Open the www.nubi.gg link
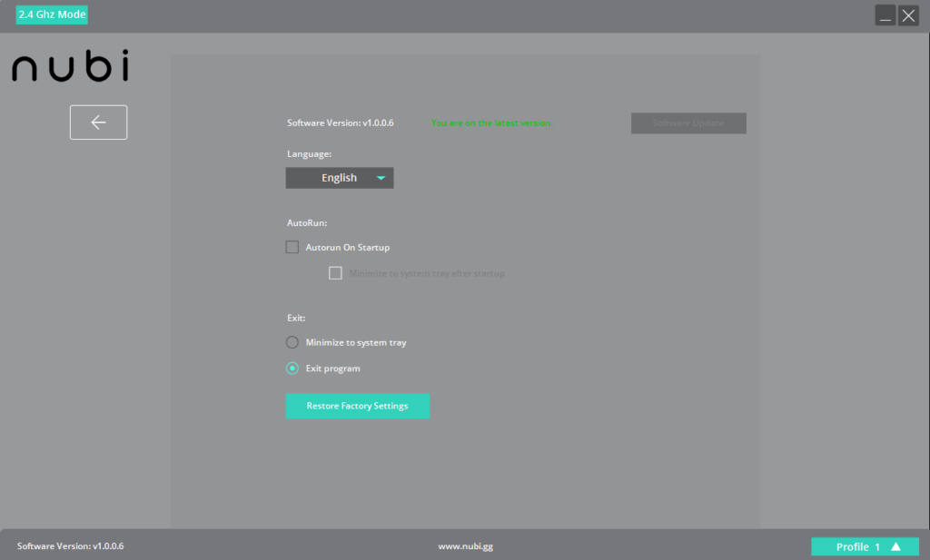Image resolution: width=930 pixels, height=560 pixels. click(x=466, y=546)
